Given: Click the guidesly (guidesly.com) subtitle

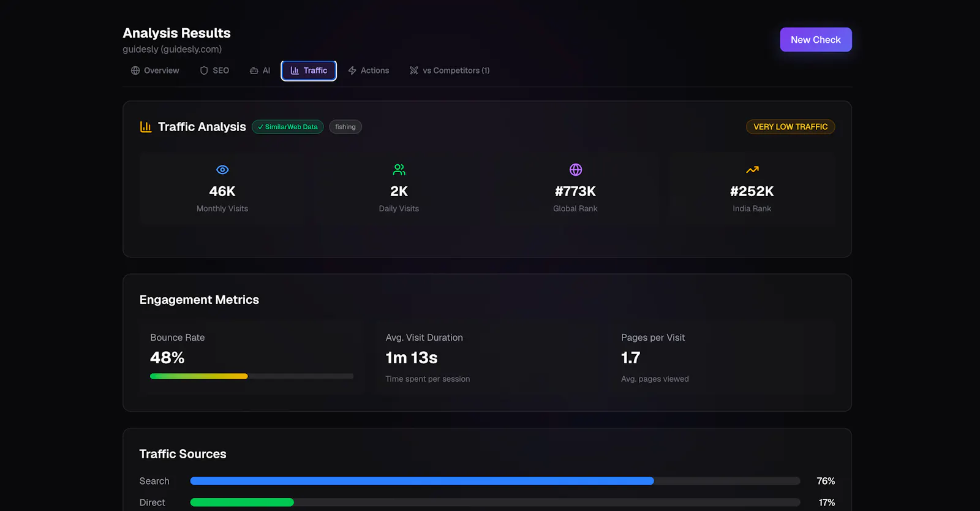Looking at the screenshot, I should click(172, 49).
